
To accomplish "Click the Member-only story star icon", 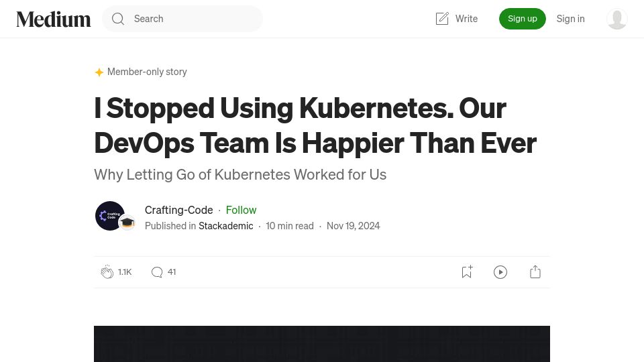I will click(99, 72).
